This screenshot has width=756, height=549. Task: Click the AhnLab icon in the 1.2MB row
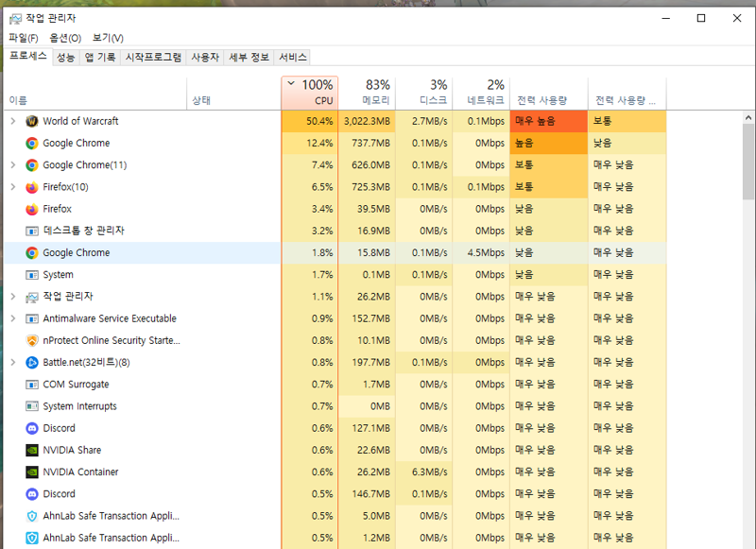pos(32,538)
